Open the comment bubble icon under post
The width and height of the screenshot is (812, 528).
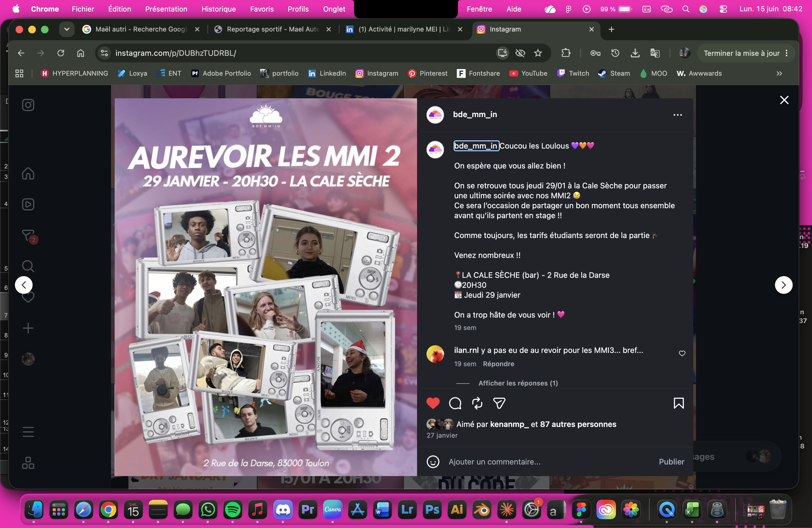coord(455,403)
